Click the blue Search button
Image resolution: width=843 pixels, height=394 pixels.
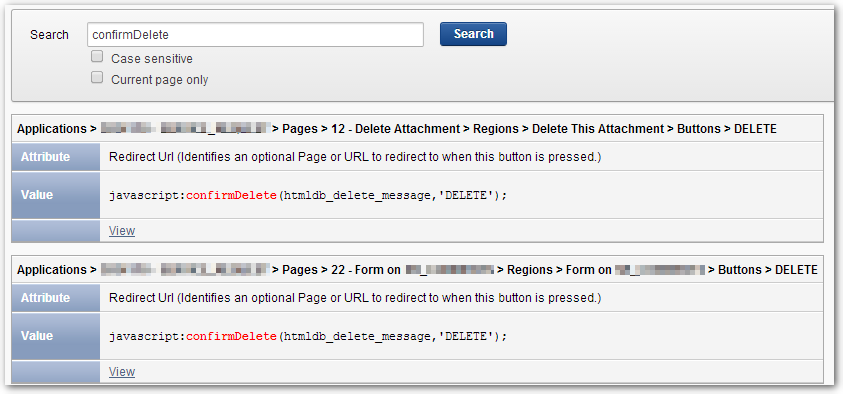473,34
